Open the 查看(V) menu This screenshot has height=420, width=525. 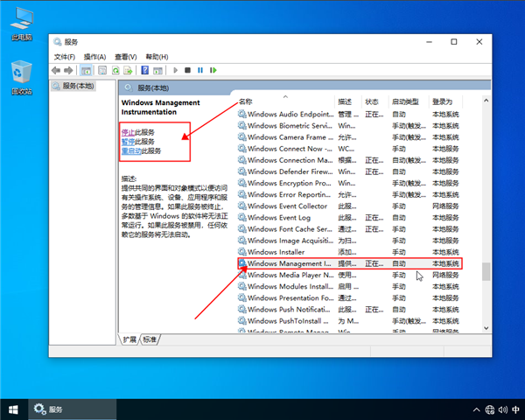coord(126,56)
